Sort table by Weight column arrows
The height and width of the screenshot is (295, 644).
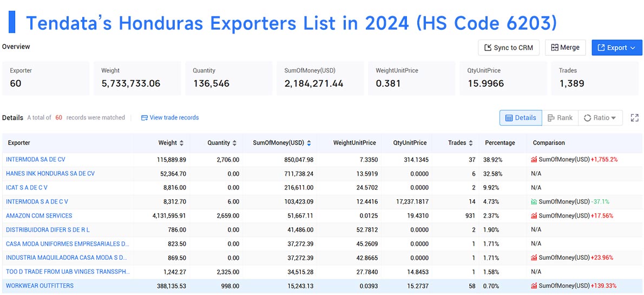click(x=181, y=143)
